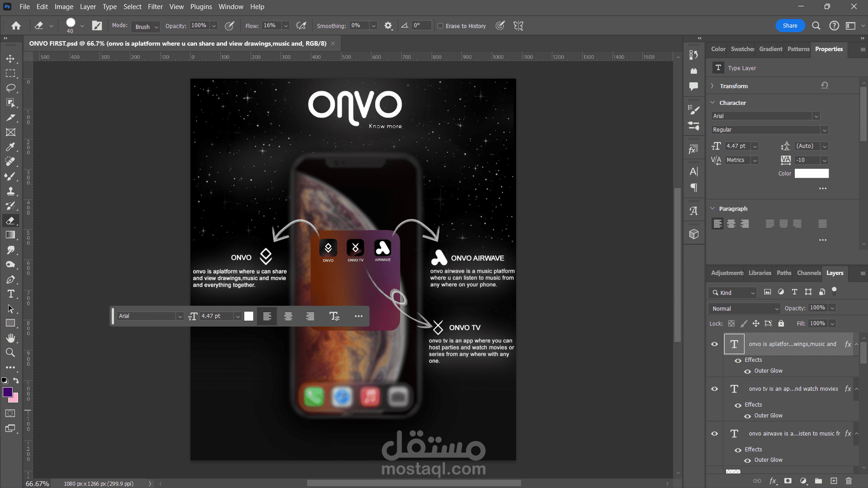The image size is (868, 488).
Task: Collapse the Paragraph section in Properties
Action: (x=713, y=208)
